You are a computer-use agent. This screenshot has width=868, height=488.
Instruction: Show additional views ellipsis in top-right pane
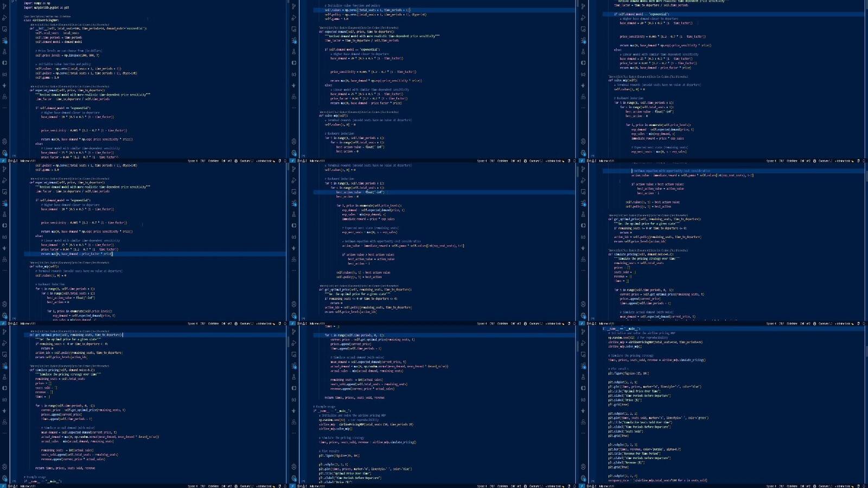click(x=583, y=108)
